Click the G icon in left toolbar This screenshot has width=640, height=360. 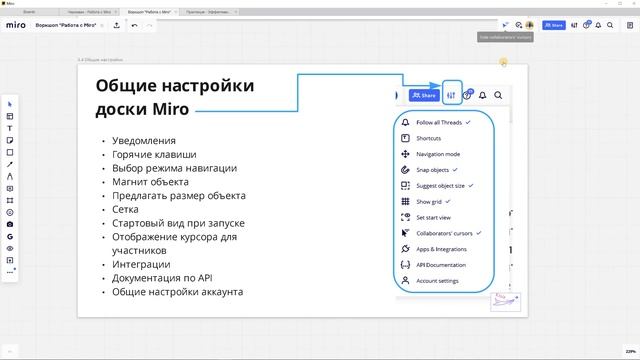coord(10,236)
